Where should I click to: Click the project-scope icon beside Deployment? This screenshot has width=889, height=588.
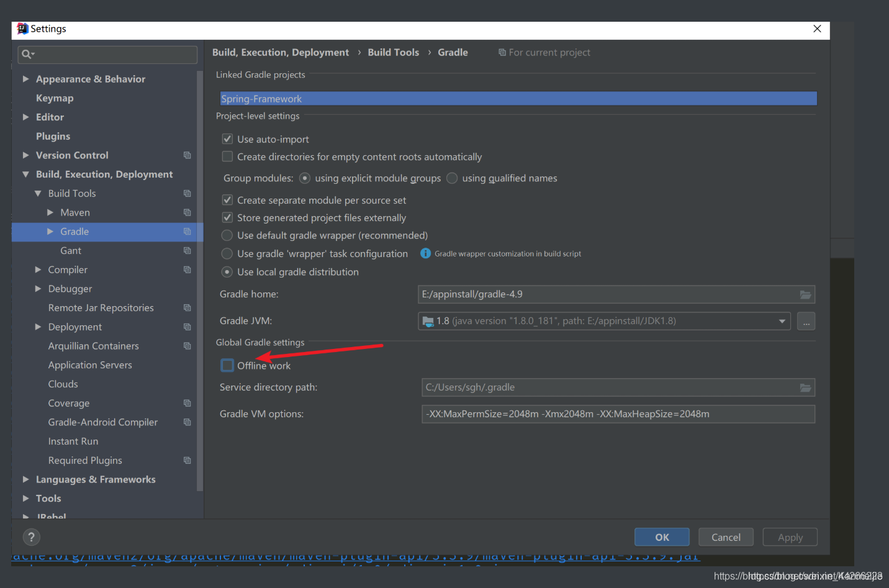[187, 327]
